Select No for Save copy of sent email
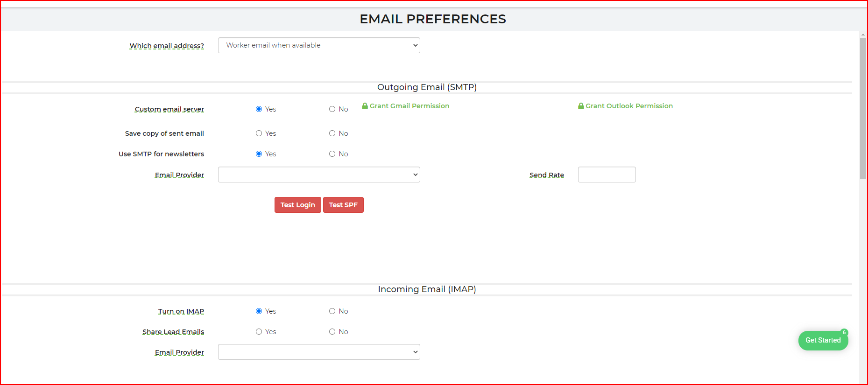868x385 pixels. pos(332,133)
